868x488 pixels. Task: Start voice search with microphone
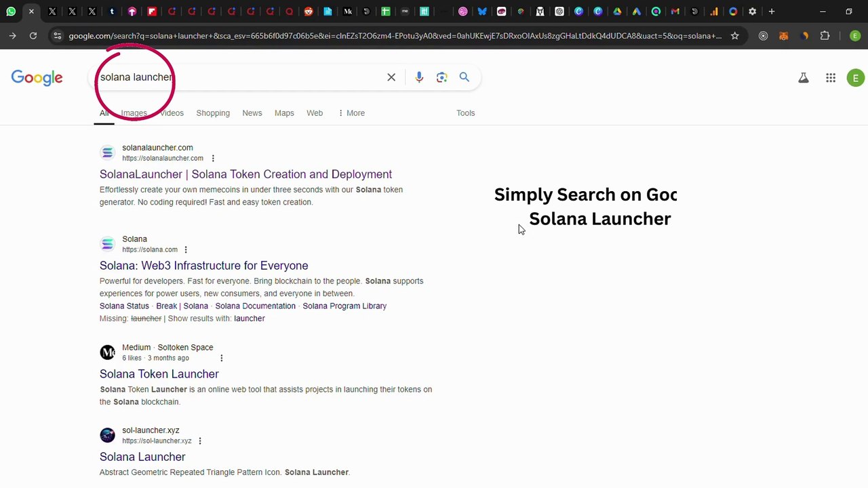(x=419, y=77)
